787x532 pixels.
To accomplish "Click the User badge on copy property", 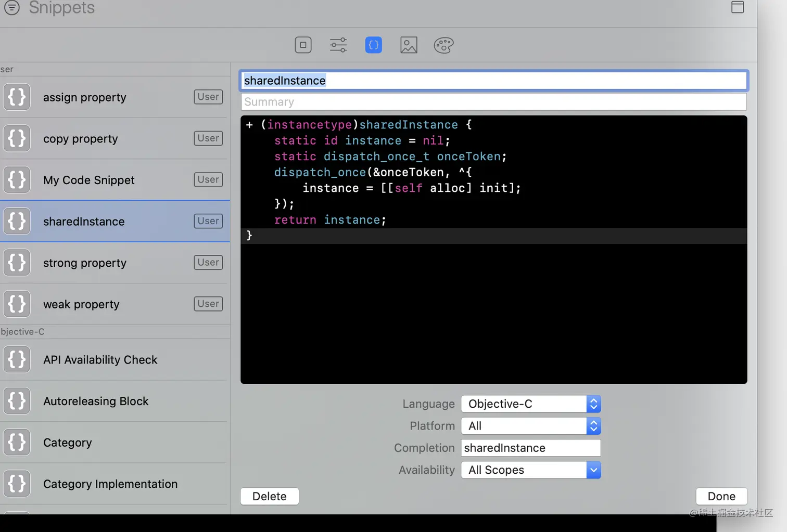I will click(208, 138).
